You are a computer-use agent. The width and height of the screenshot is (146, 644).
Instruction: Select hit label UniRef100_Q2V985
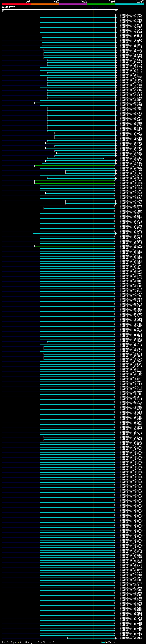pyautogui.click(x=131, y=286)
